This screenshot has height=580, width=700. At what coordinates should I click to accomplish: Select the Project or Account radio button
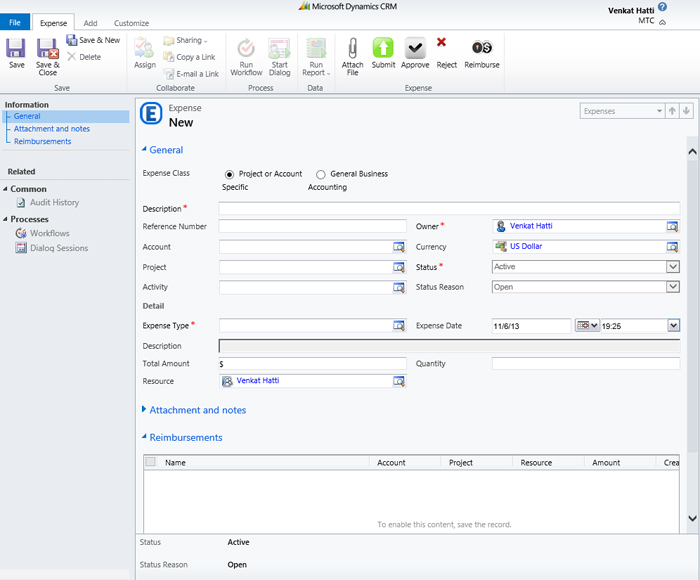[x=230, y=174]
